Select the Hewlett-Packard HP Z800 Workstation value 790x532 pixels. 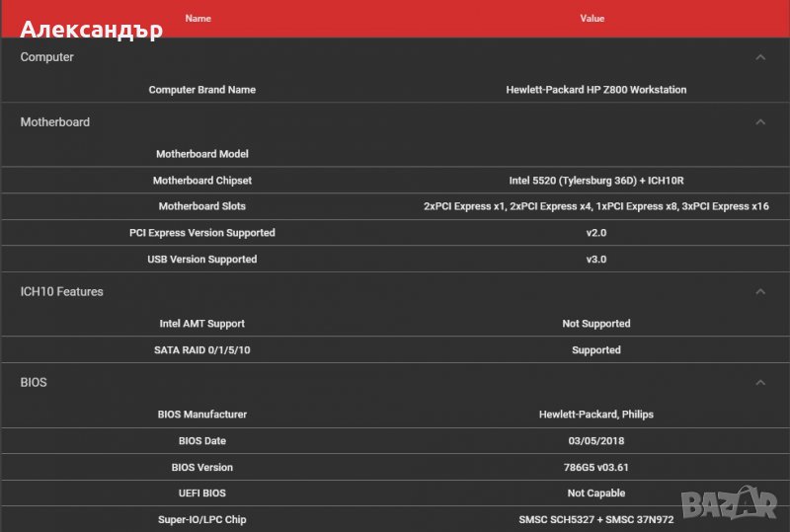[x=595, y=90]
